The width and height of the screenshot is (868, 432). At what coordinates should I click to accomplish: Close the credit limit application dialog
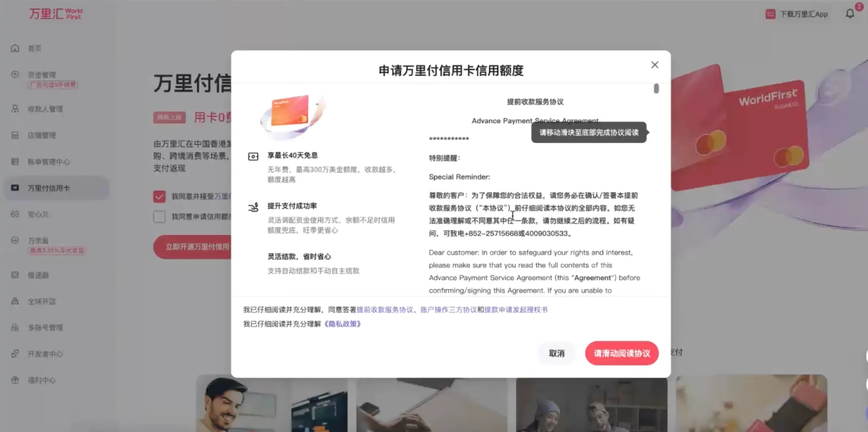[654, 65]
